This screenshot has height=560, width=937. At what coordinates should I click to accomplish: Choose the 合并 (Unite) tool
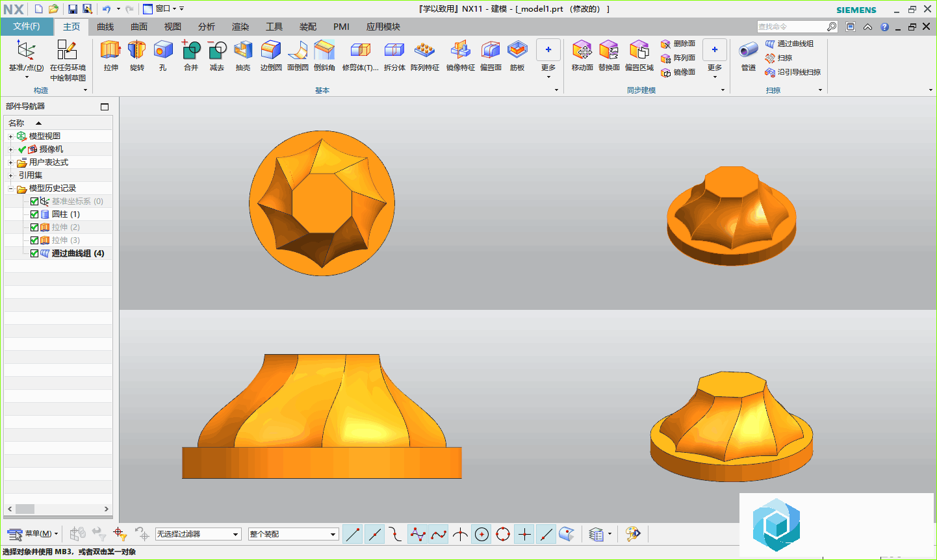pyautogui.click(x=191, y=55)
